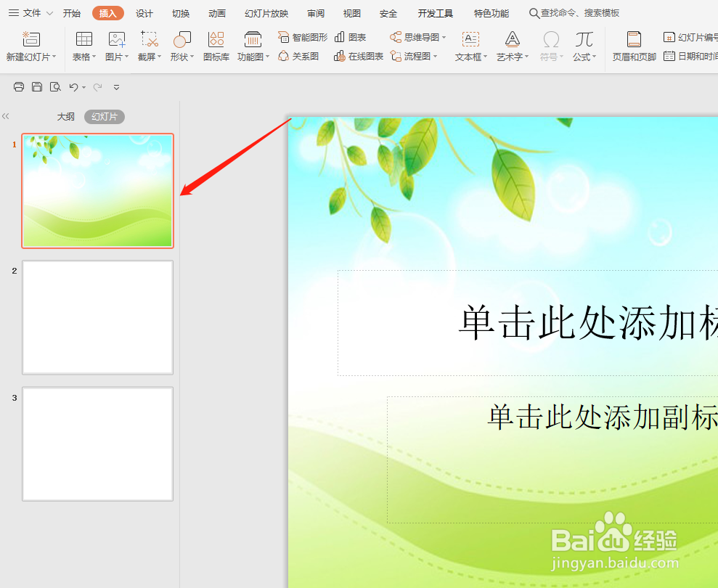Screen dimensions: 718x588
Task: Select slide 1 thumbnail
Action: point(97,190)
